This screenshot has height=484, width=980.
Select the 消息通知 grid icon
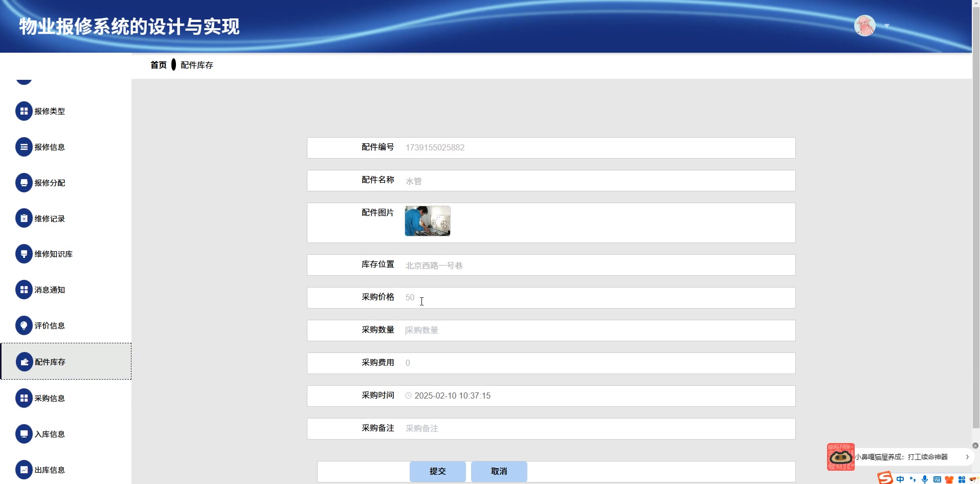pos(24,290)
